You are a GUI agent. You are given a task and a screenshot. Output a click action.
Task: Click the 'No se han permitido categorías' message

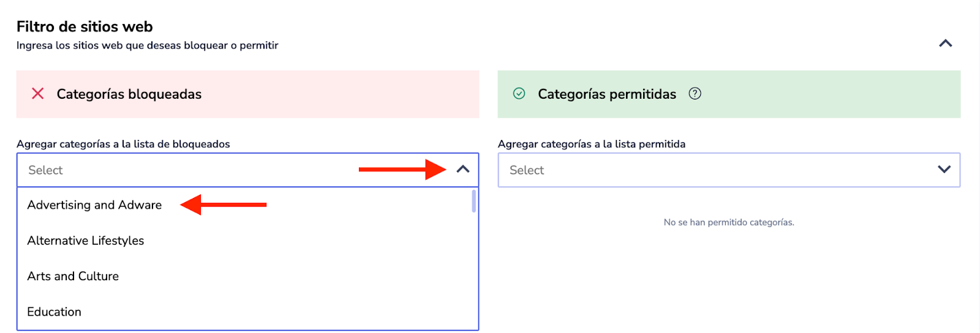pyautogui.click(x=729, y=222)
